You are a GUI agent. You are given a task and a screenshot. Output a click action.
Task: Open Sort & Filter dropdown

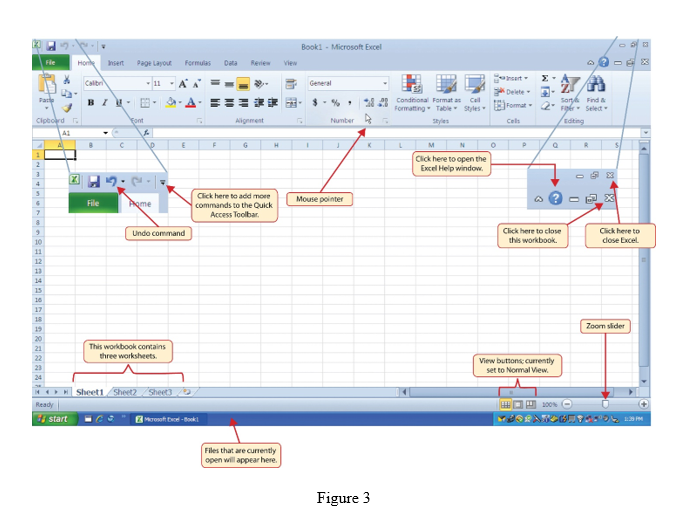point(570,93)
